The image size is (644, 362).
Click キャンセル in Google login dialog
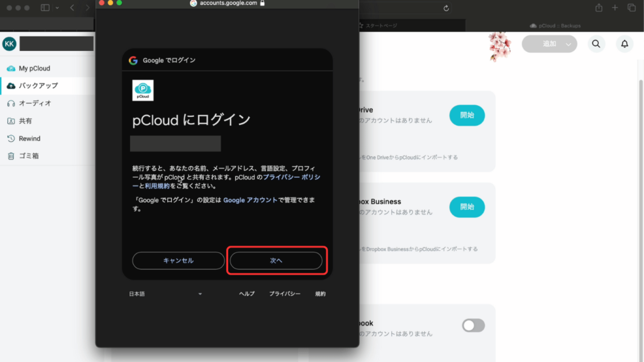[178, 261]
